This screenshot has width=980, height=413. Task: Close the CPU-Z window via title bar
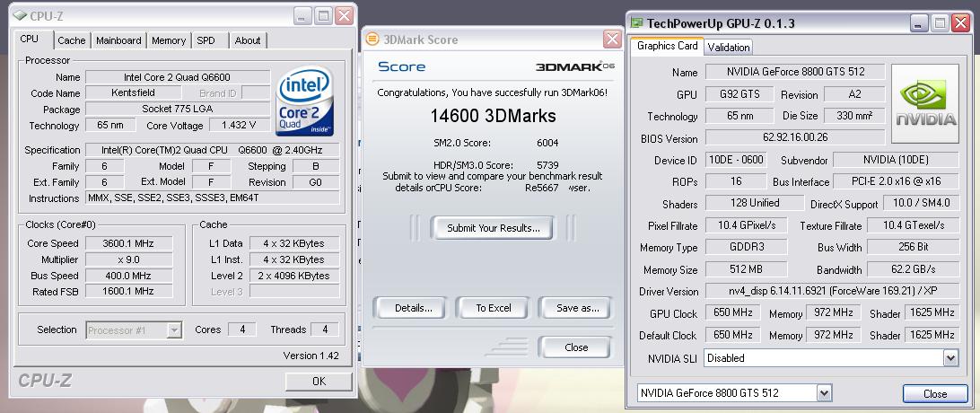(x=344, y=15)
